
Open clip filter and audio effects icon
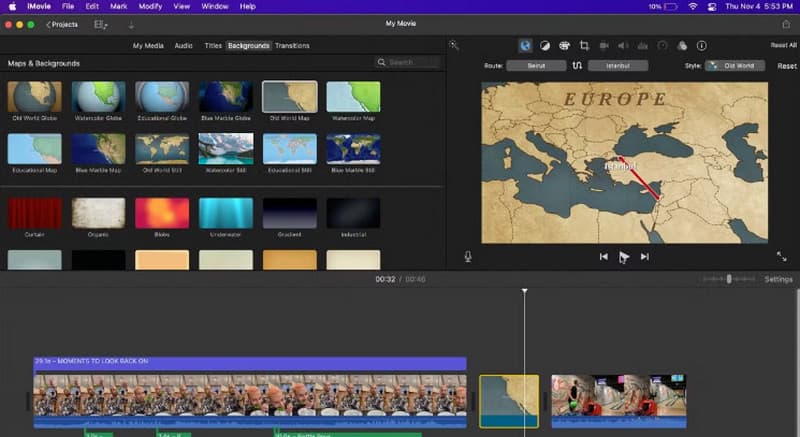tap(682, 46)
